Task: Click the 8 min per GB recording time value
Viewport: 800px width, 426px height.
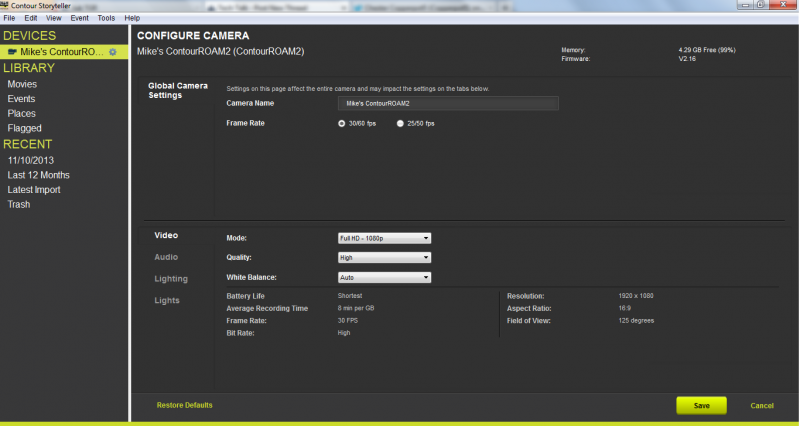Action: coord(356,308)
